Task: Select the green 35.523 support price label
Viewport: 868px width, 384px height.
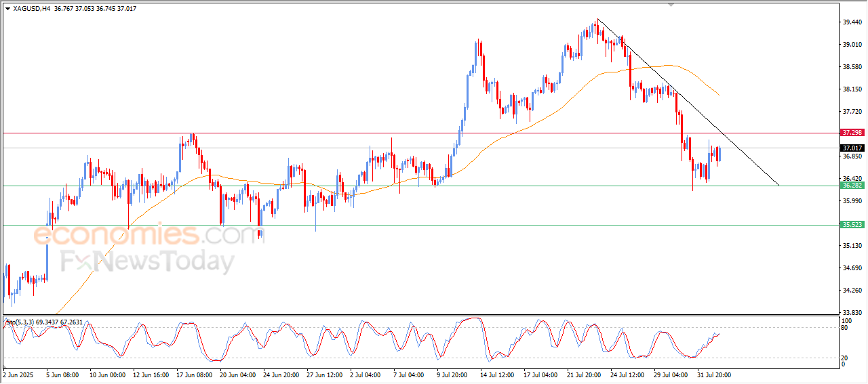Action: coord(852,225)
